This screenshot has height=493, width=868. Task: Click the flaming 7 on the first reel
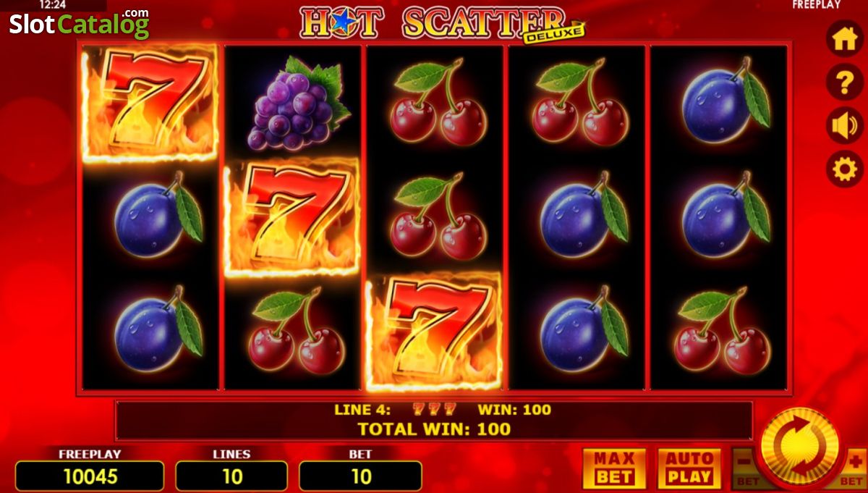[150, 102]
